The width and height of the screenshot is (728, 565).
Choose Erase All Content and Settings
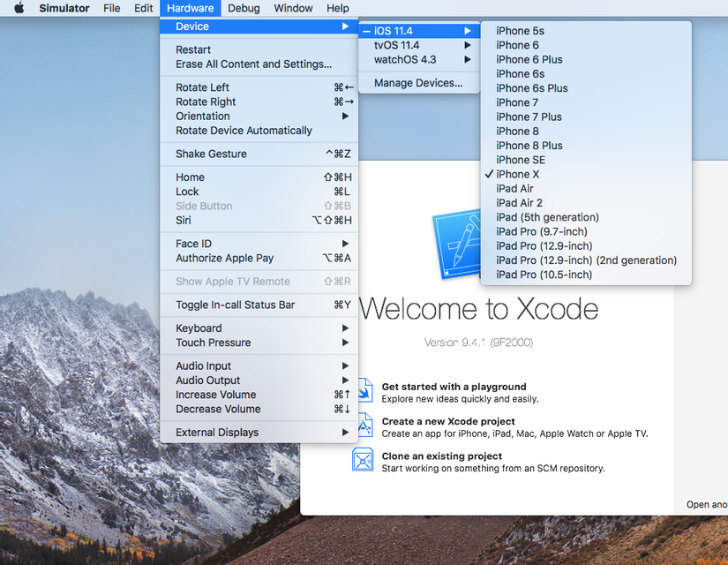(x=259, y=64)
